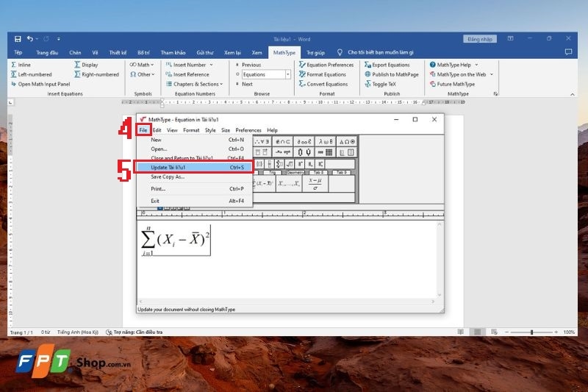Viewport: 588px width, 392px height.
Task: Open the Trợ giúp ribbon tab
Action: click(x=315, y=52)
